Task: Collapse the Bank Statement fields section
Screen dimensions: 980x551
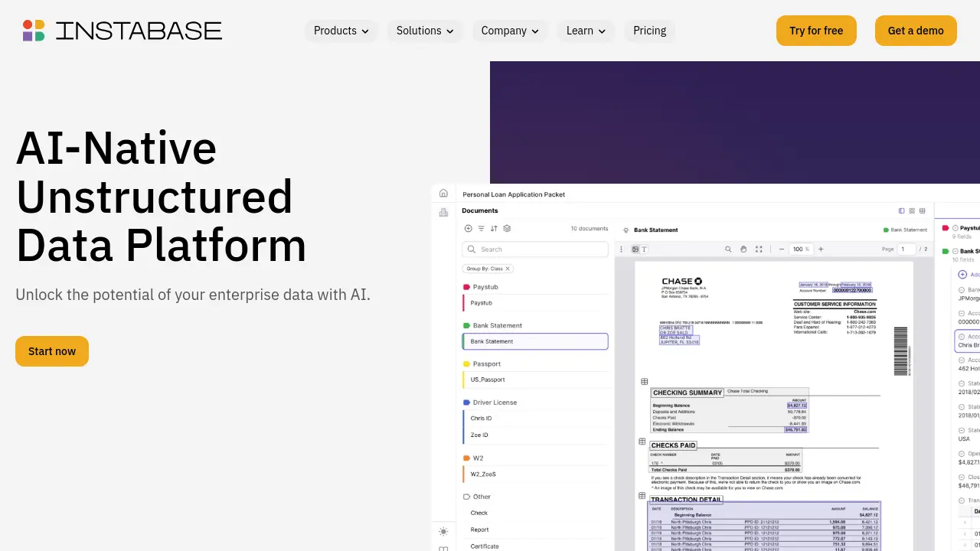Action: 955,251
